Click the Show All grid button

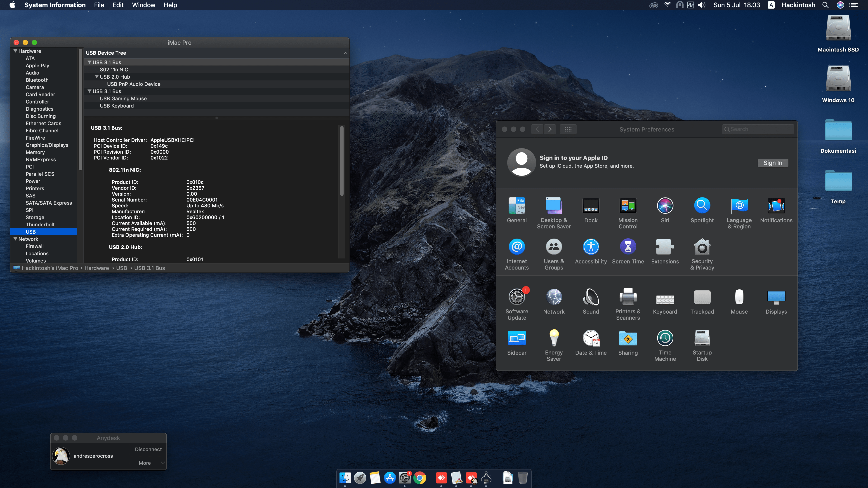point(568,129)
